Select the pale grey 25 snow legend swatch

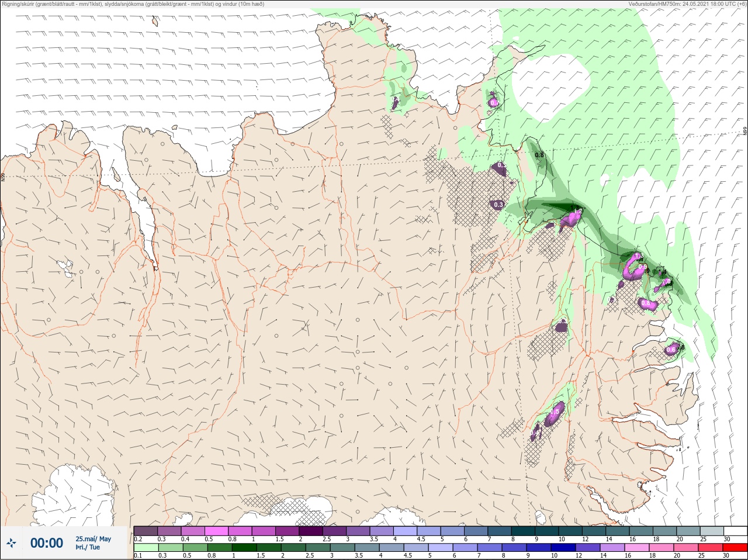[712, 531]
